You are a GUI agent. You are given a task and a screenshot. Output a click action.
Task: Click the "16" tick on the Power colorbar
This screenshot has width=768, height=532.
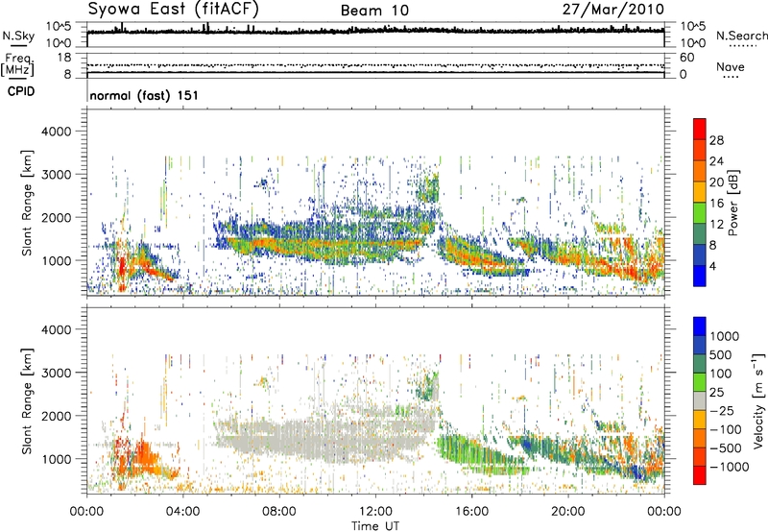(716, 204)
